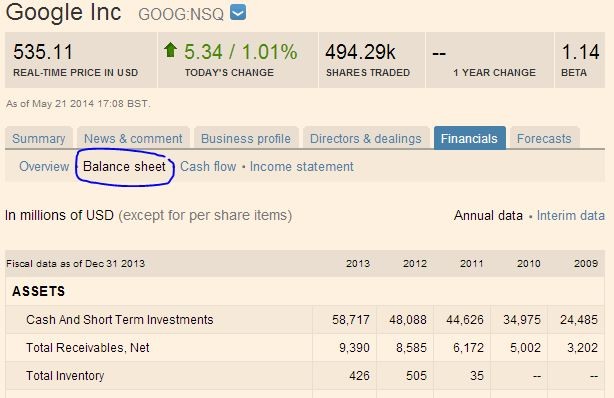
Task: Open the News & comment tab
Action: pyautogui.click(x=133, y=138)
